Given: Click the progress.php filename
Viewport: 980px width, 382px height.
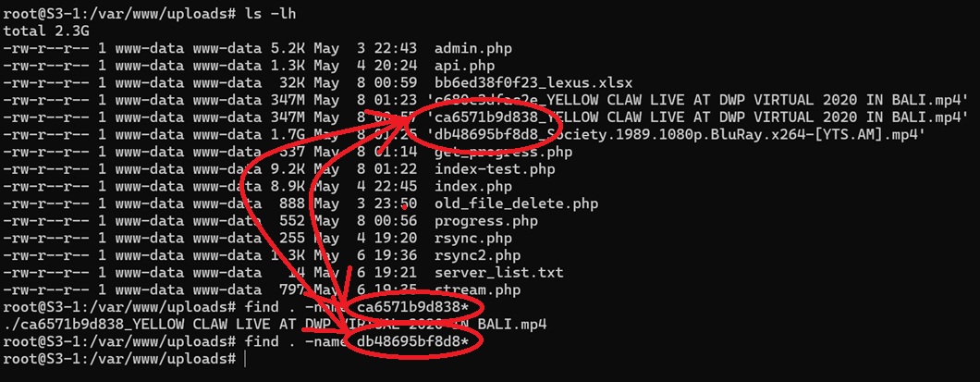Looking at the screenshot, I should point(485,221).
